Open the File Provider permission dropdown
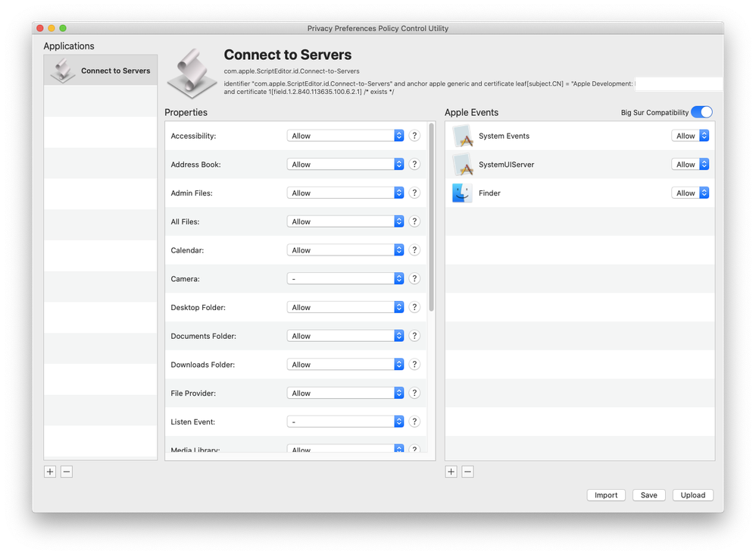Viewport: 756px width, 555px height. coord(345,393)
